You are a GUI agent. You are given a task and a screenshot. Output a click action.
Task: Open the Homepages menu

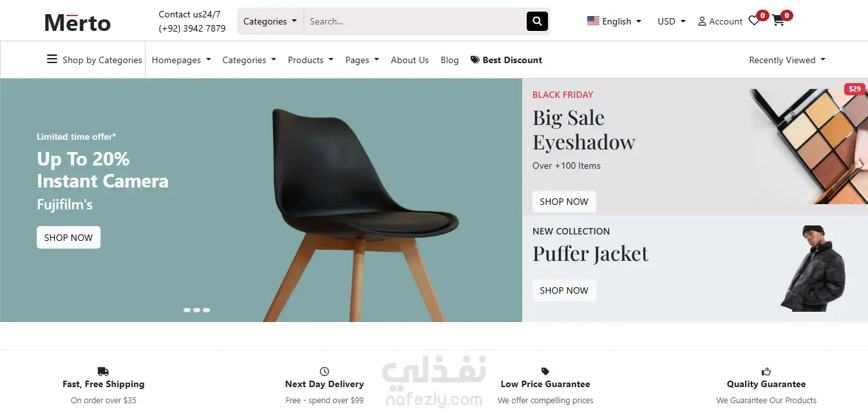[x=181, y=60]
